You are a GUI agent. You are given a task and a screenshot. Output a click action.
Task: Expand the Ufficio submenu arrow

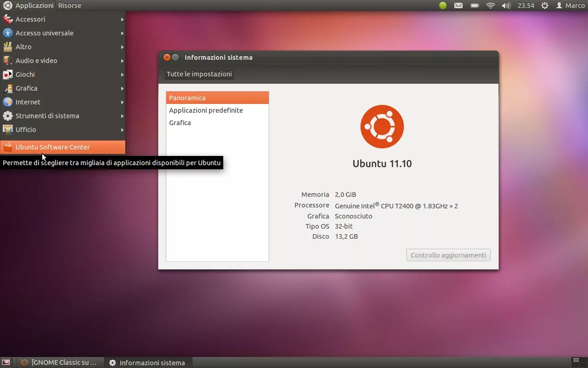(122, 130)
